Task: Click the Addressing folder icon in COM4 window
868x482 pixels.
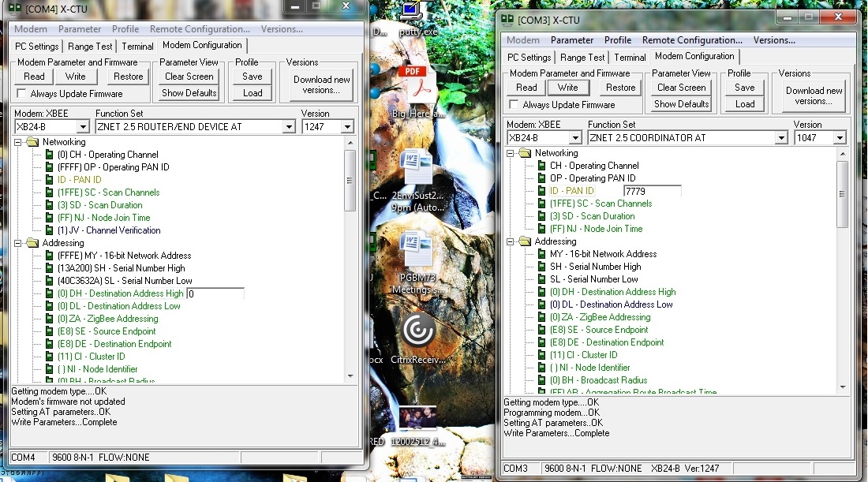Action: [x=32, y=243]
